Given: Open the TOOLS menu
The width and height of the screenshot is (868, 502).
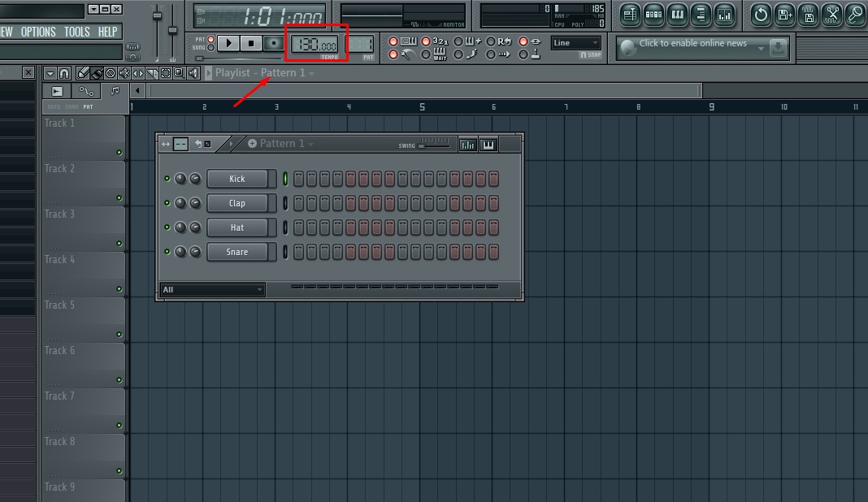Looking at the screenshot, I should pyautogui.click(x=76, y=31).
